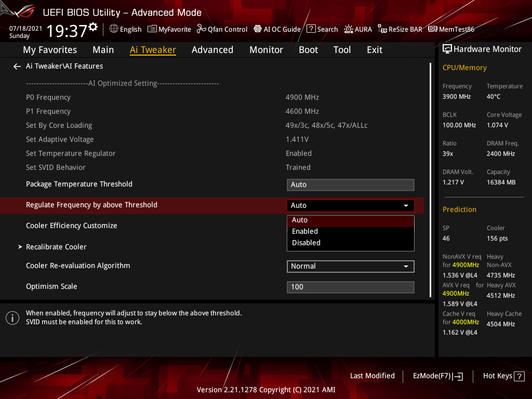Open the AURA lighting settings
The height and width of the screenshot is (399, 532).
tap(358, 29)
